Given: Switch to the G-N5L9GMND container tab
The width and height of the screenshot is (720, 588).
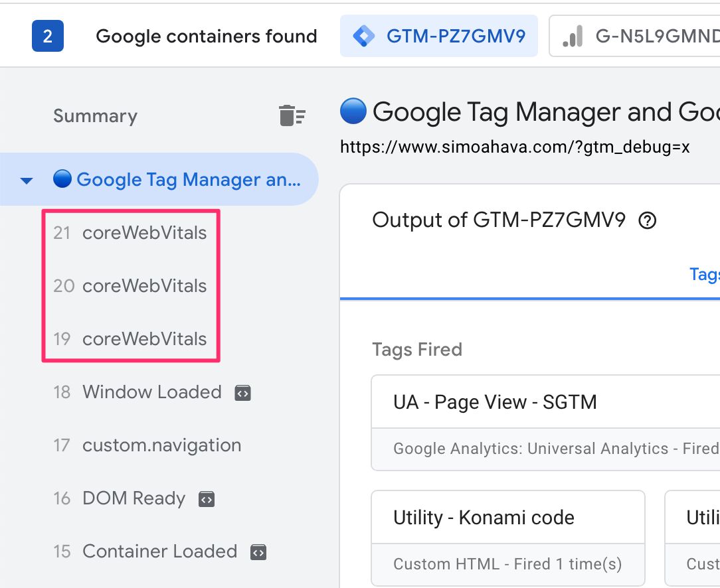Looking at the screenshot, I should pyautogui.click(x=634, y=36).
